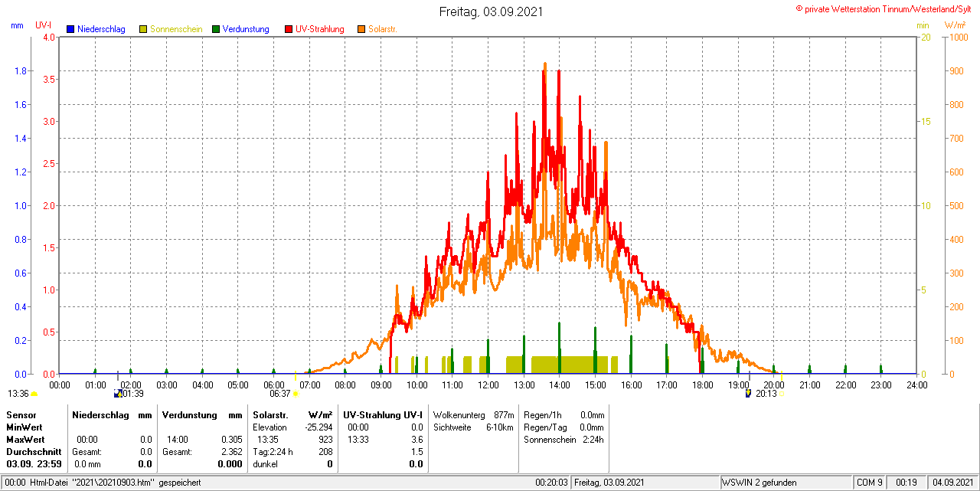Click the orange W/m² axis unit label
980x491 pixels.
pos(955,25)
